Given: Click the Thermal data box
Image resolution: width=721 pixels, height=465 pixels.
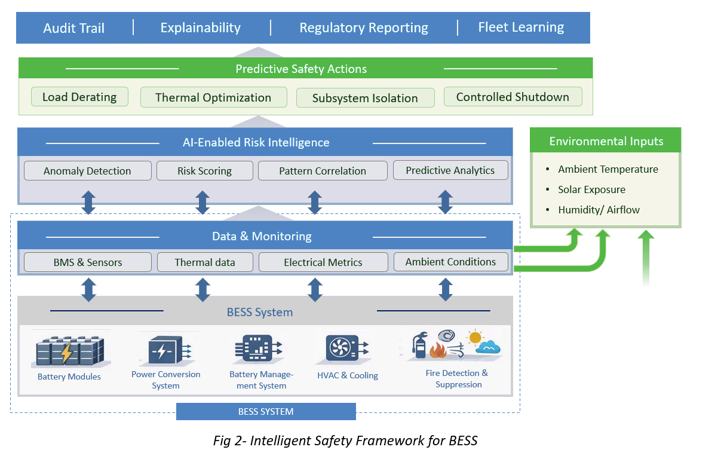Looking at the screenshot, I should pos(205,262).
